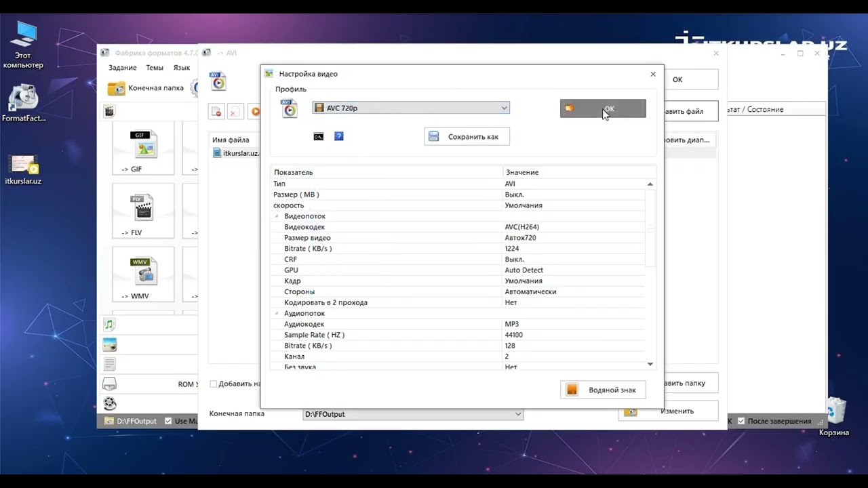Open the Язык menu
The height and width of the screenshot is (488, 868).
point(182,68)
